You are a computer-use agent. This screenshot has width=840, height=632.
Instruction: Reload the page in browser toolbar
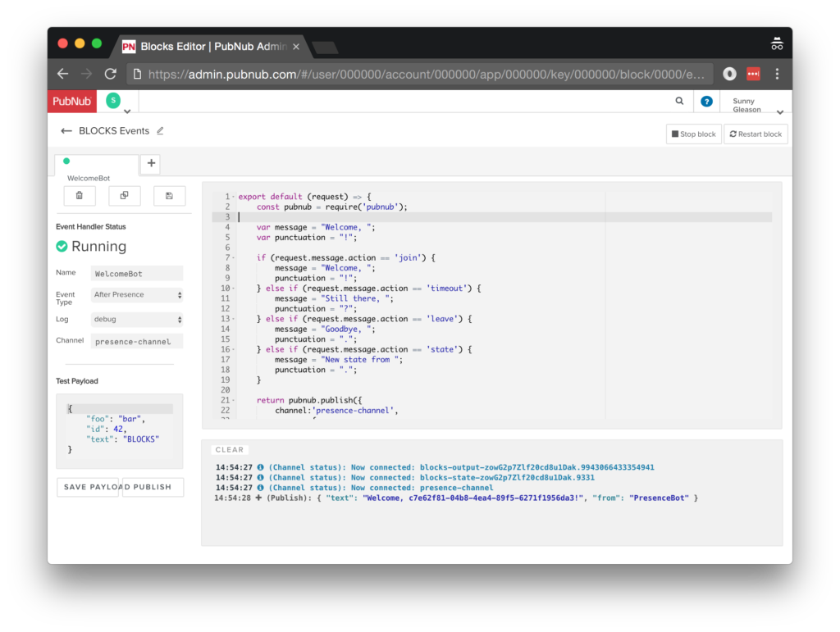(x=110, y=74)
